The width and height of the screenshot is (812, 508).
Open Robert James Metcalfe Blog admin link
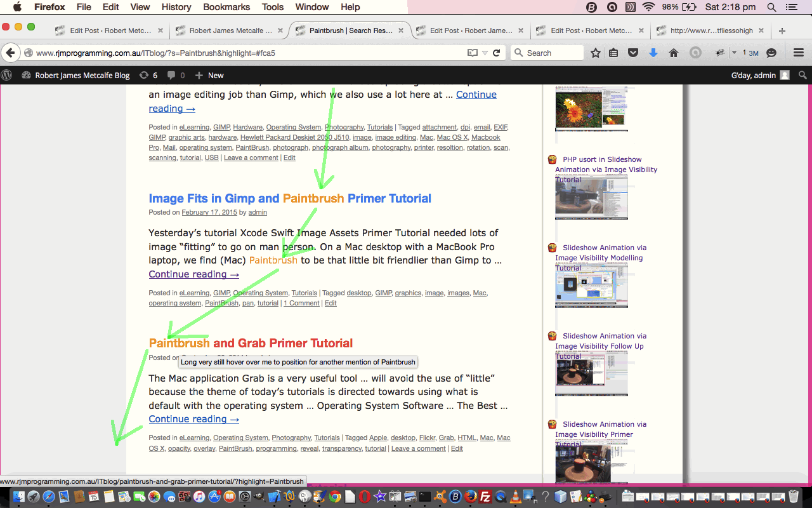pyautogui.click(x=75, y=75)
